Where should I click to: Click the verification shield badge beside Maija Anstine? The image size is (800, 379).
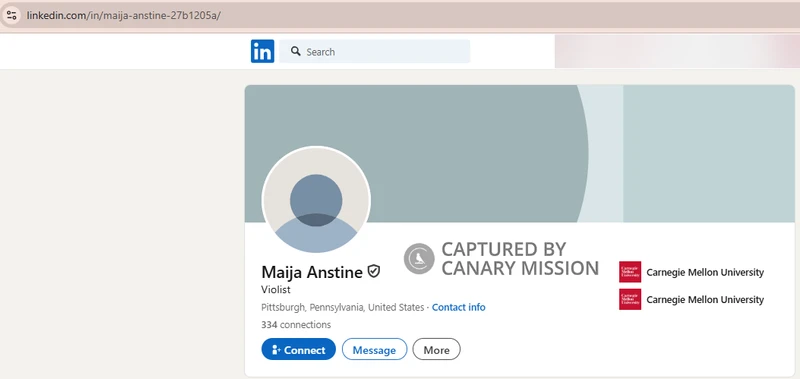[374, 271]
